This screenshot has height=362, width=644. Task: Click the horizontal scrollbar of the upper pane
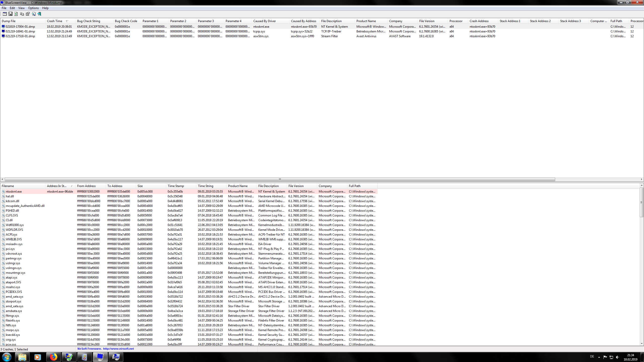pyautogui.click(x=279, y=179)
